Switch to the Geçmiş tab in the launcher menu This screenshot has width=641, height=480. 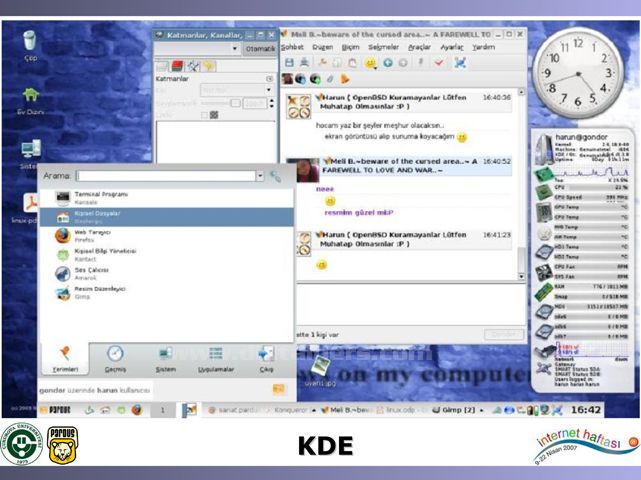pyautogui.click(x=115, y=359)
